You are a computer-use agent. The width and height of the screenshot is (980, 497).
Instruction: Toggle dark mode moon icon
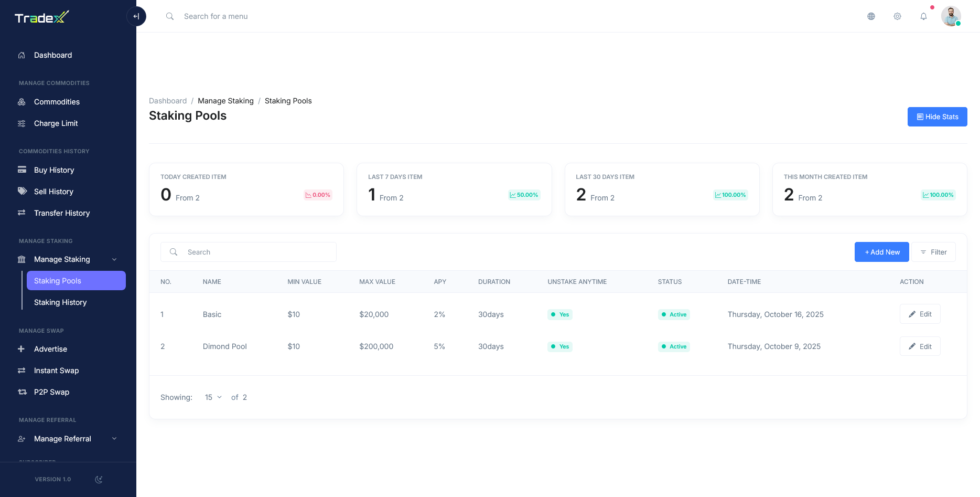[99, 479]
